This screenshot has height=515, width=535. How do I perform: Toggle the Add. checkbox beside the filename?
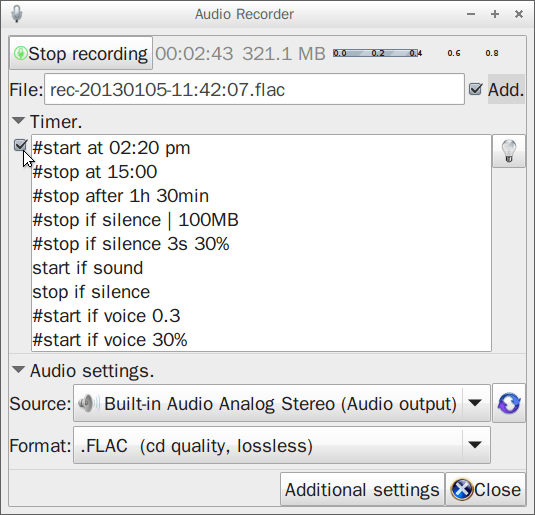coord(475,89)
